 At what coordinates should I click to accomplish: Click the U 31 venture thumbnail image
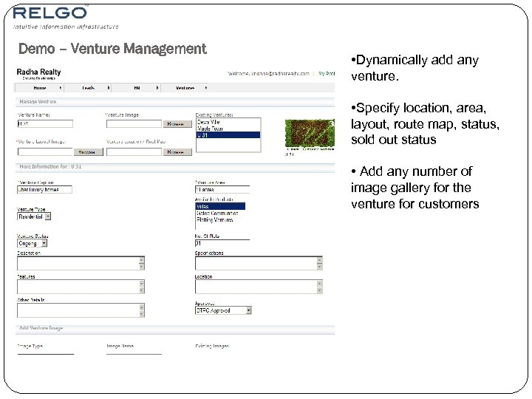310,134
